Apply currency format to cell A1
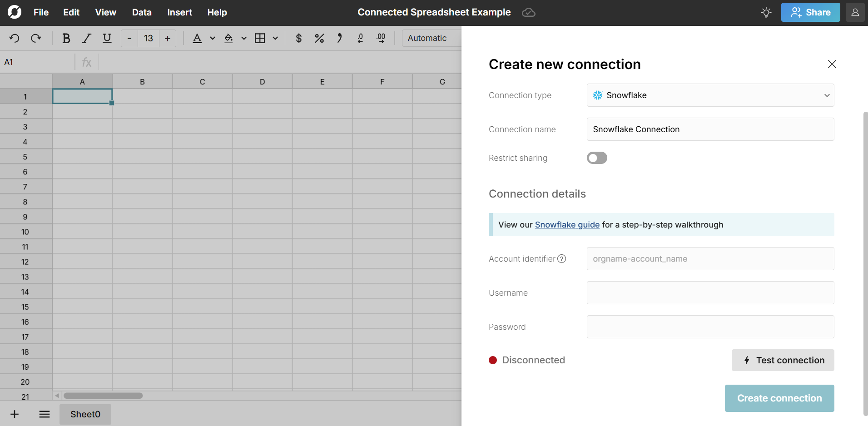 click(x=298, y=38)
